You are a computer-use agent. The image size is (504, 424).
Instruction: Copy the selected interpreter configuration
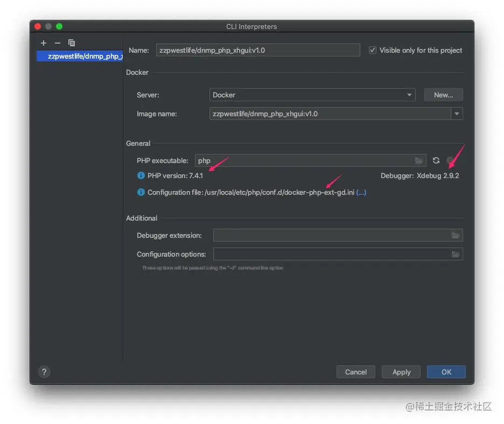coord(72,43)
